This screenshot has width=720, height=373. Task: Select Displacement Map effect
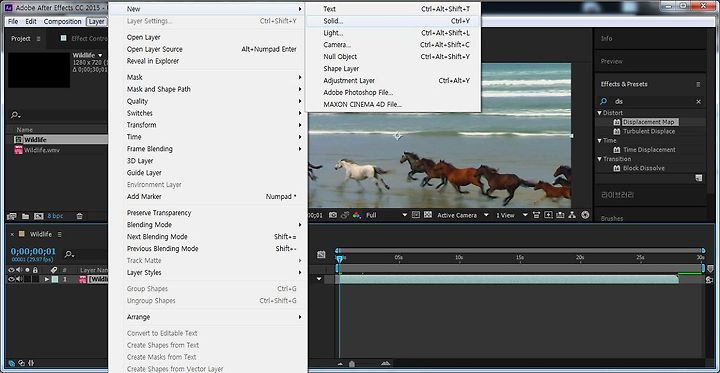click(x=649, y=122)
